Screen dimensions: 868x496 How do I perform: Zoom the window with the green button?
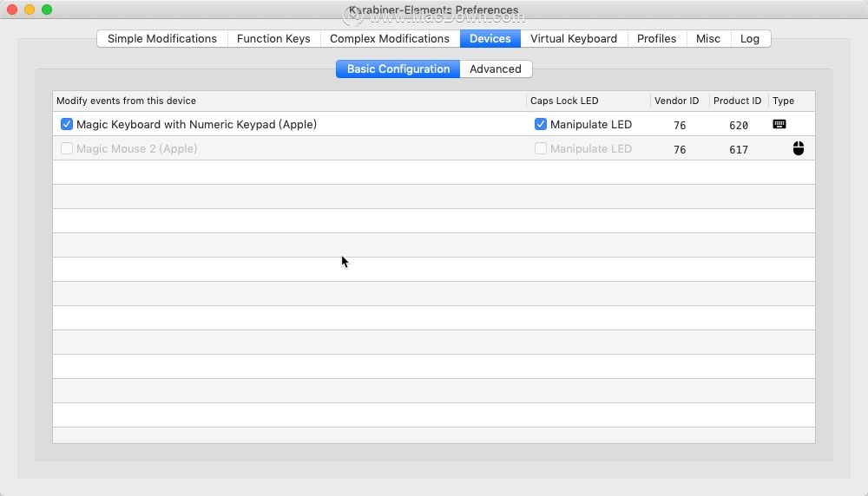47,10
